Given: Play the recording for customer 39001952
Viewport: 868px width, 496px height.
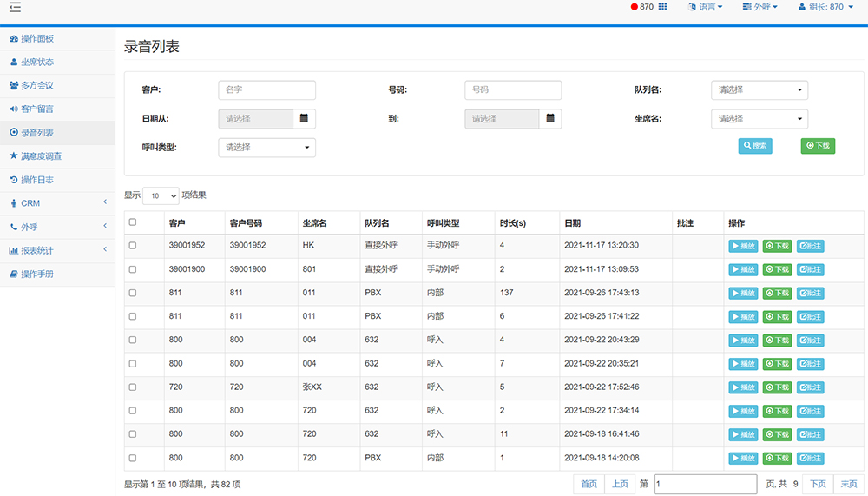Looking at the screenshot, I should (743, 246).
